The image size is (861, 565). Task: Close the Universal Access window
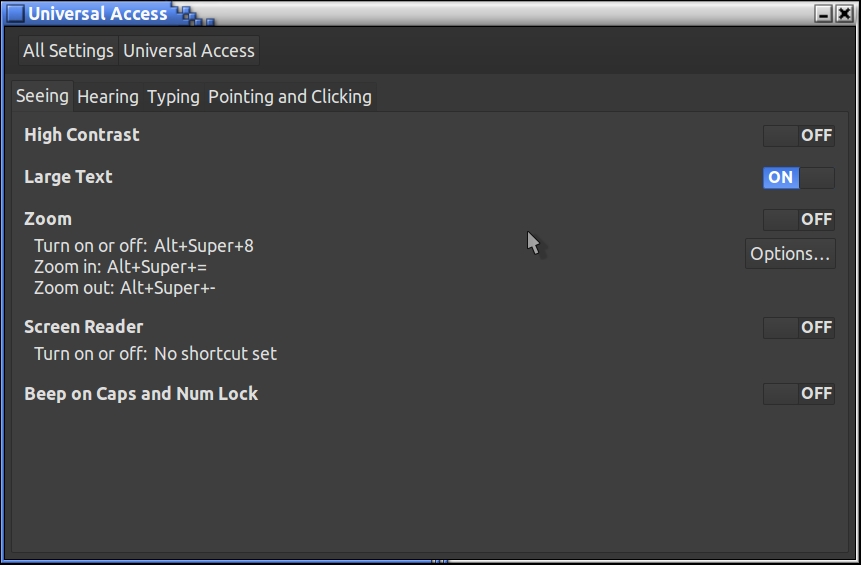pos(844,14)
